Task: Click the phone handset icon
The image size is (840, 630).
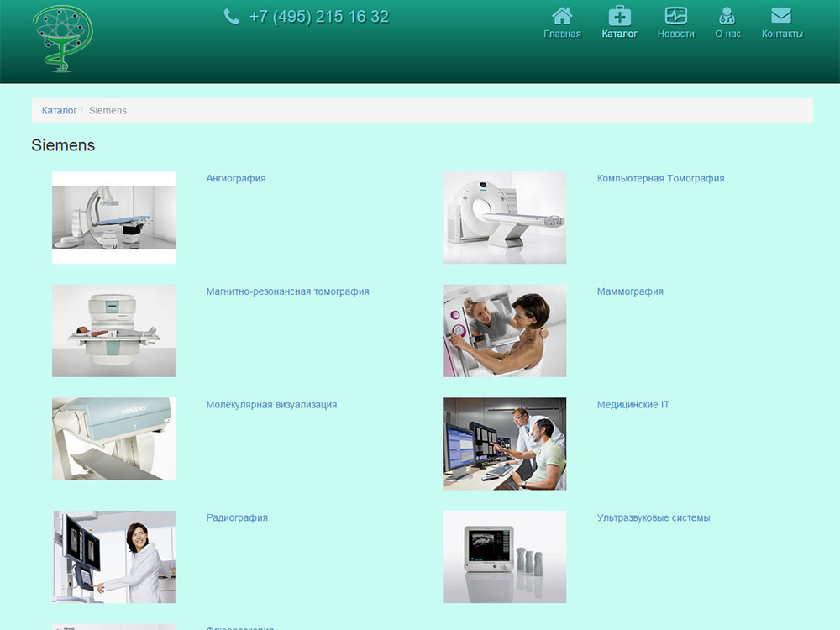Action: [232, 17]
